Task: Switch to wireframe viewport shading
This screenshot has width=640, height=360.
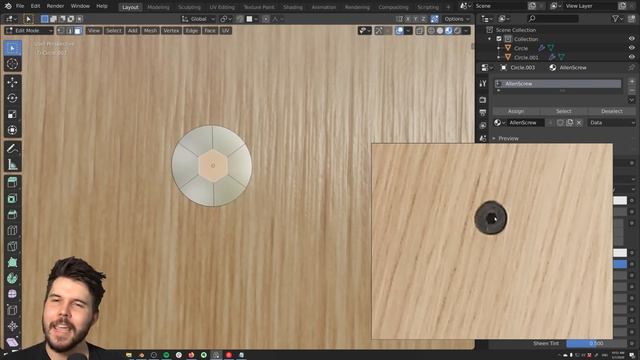Action: pos(431,31)
